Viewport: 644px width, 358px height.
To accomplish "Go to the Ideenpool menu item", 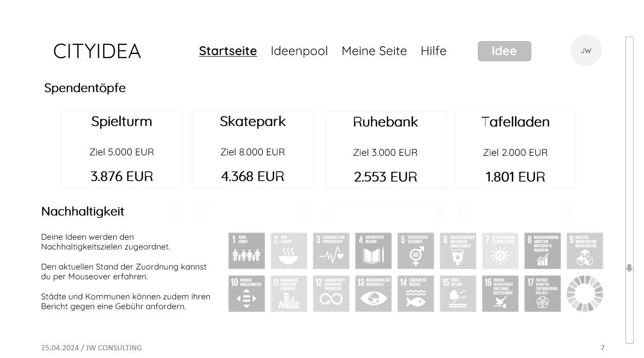I will (x=299, y=51).
